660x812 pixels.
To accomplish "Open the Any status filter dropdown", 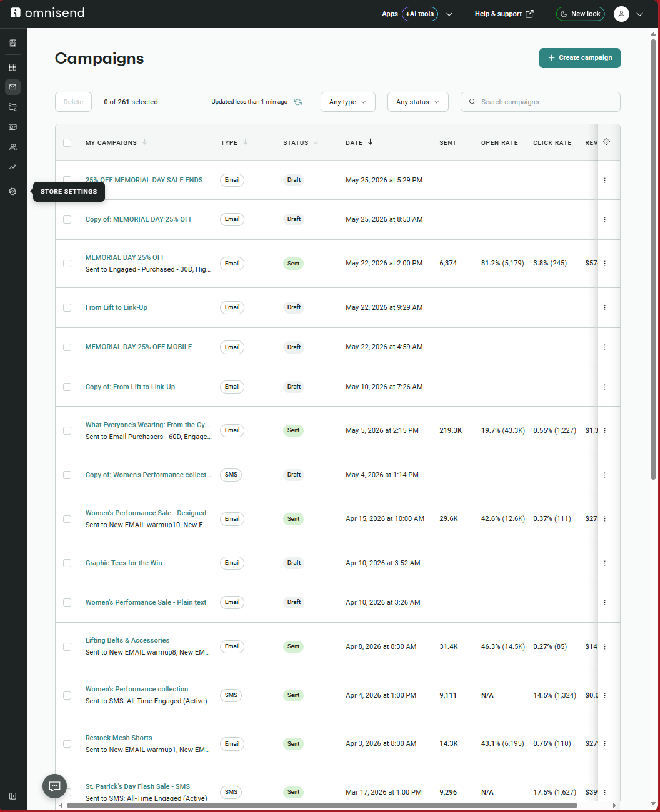I will click(418, 102).
